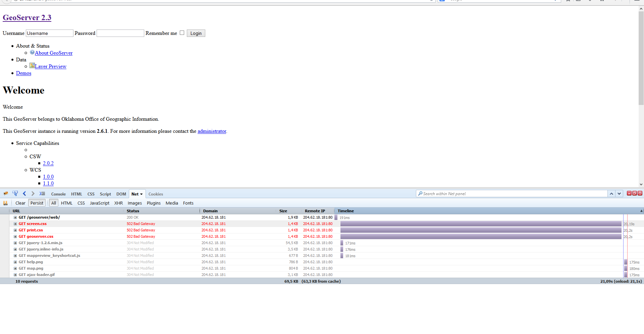The height and width of the screenshot is (334, 644).
Task: Open the Demos link
Action: [23, 73]
